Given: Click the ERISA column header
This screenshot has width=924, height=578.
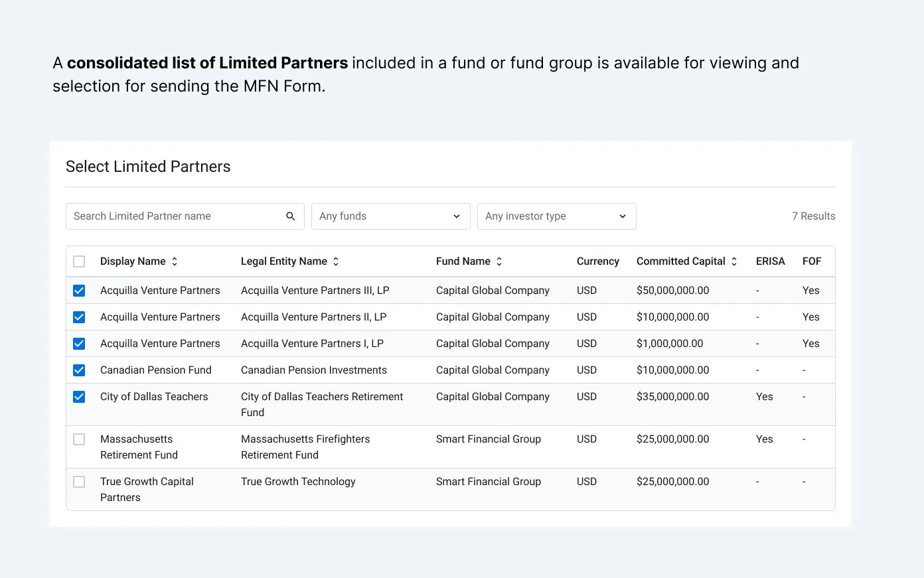Looking at the screenshot, I should click(770, 261).
